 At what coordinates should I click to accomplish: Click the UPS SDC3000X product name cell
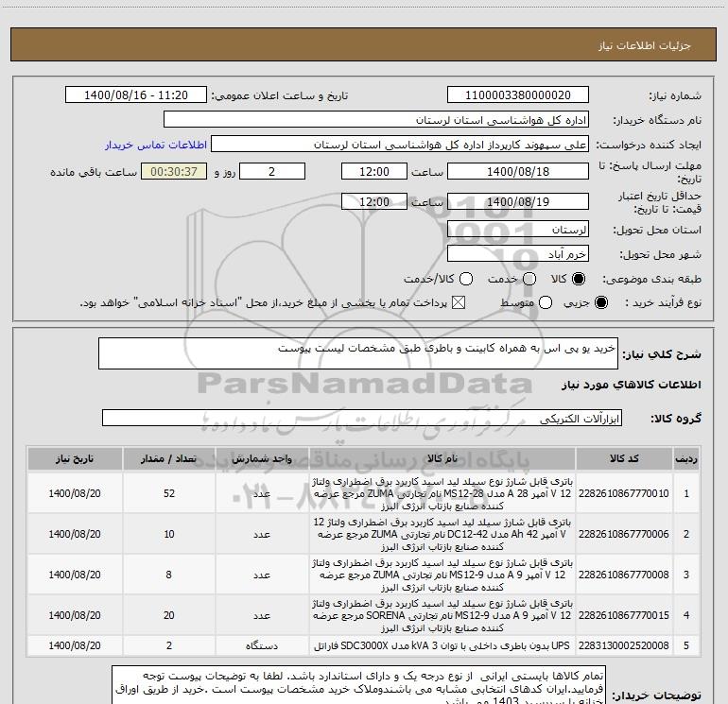click(442, 645)
